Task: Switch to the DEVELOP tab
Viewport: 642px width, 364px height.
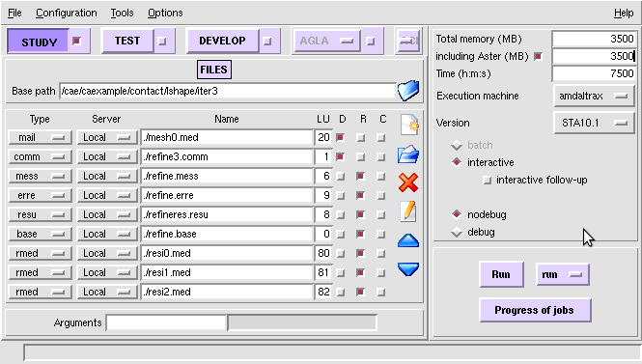Action: pyautogui.click(x=222, y=41)
